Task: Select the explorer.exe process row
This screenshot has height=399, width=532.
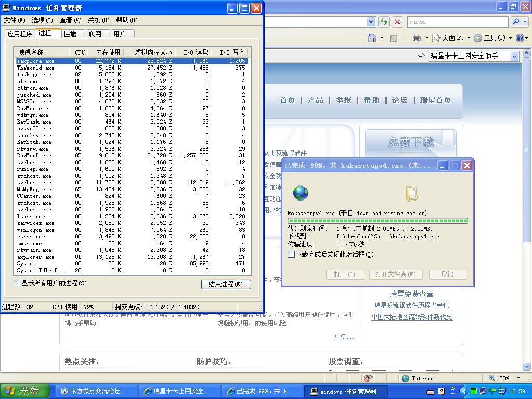Action: click(x=132, y=257)
